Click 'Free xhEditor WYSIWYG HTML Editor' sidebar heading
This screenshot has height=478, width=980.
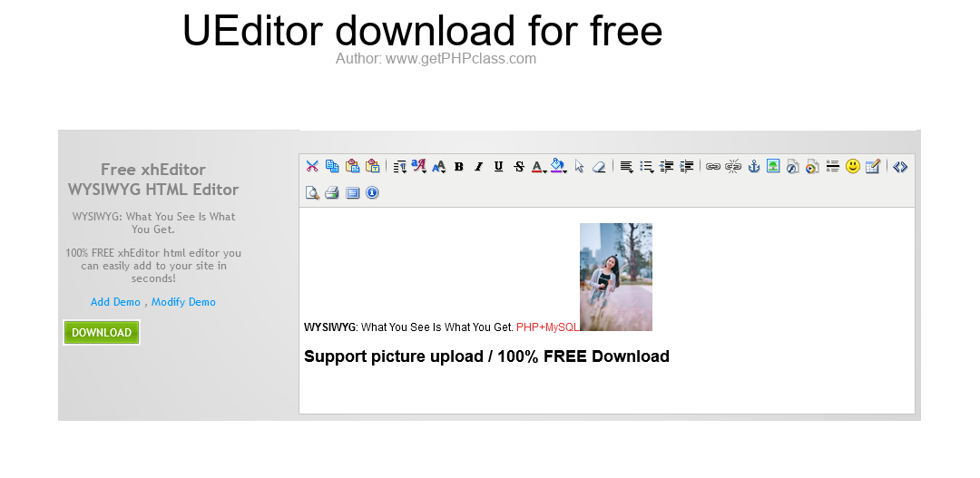point(153,180)
